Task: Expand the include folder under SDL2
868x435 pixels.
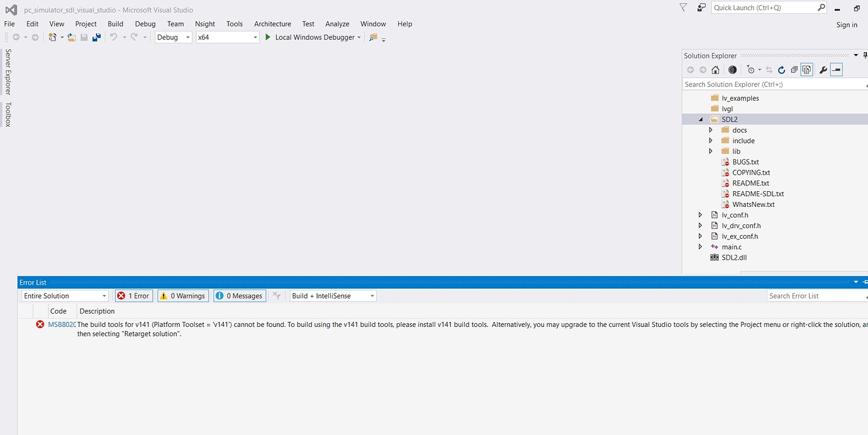Action: coord(711,140)
